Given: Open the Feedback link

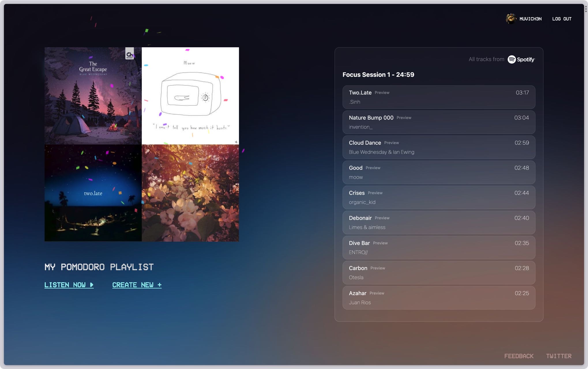Looking at the screenshot, I should (519, 356).
